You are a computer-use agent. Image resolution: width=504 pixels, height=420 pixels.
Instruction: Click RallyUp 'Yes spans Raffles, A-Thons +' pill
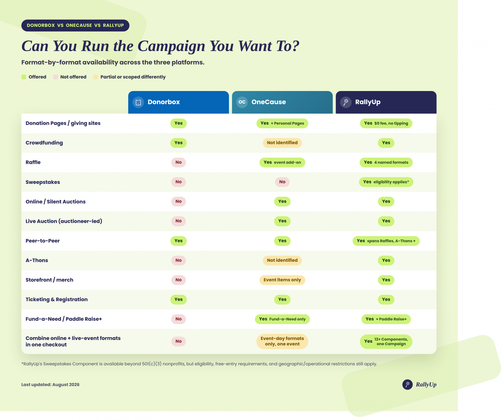(386, 241)
